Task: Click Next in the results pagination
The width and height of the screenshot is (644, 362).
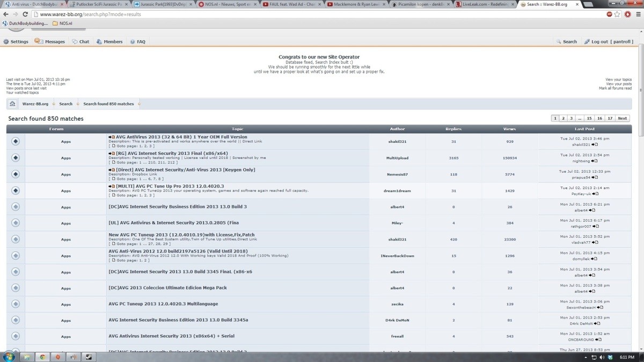Action: click(x=622, y=119)
